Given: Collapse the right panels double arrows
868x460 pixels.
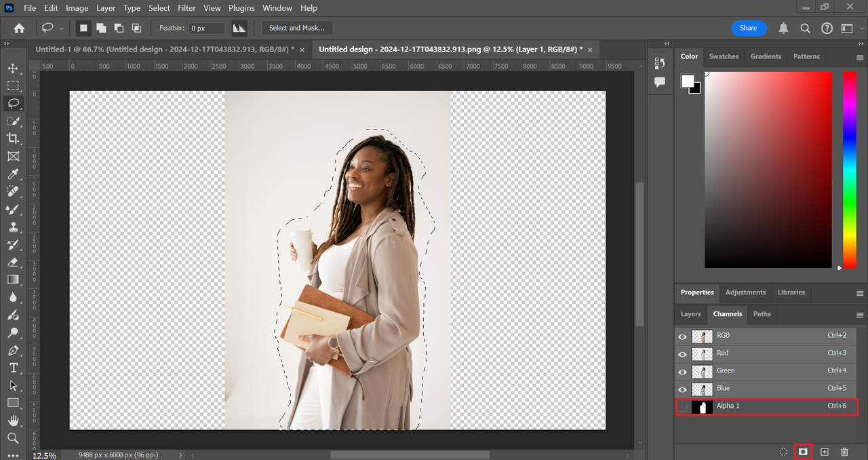Looking at the screenshot, I should (x=861, y=43).
